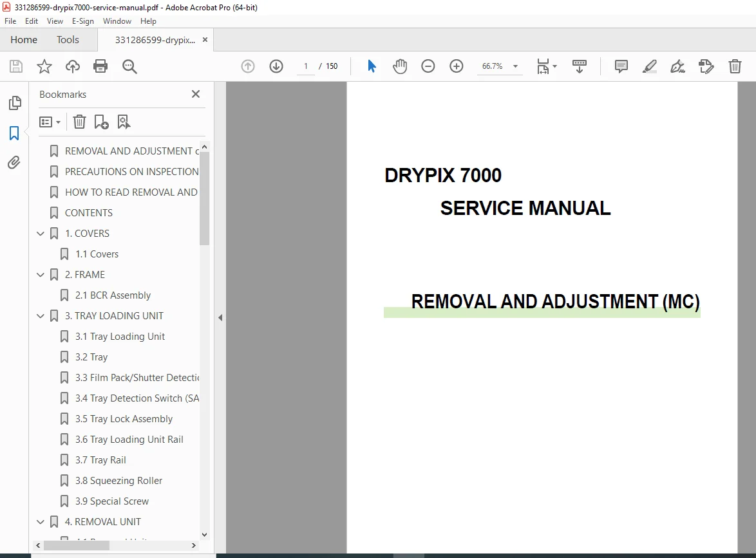Activate the Hand pan tool
Screen dimensions: 756x558
click(400, 66)
